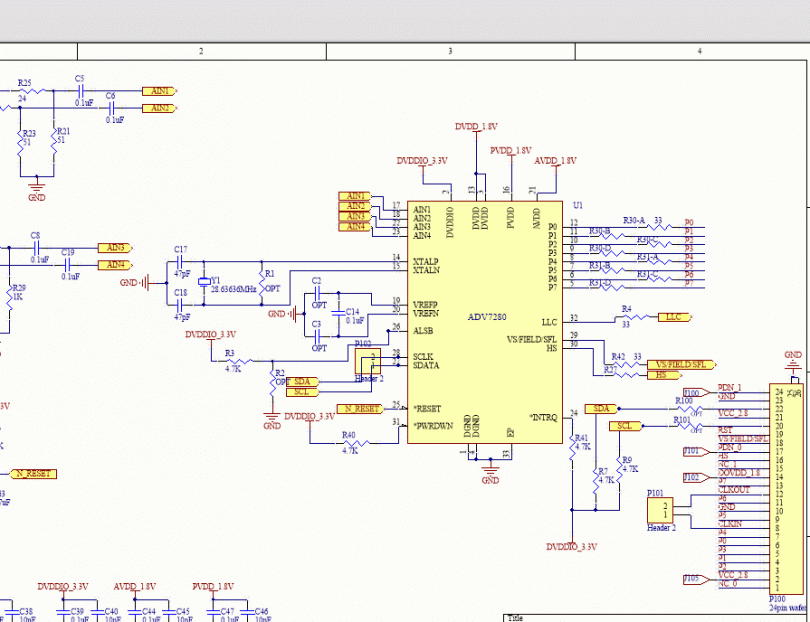This screenshot has height=622, width=810.
Task: Select the R30-A resistor label
Action: 634,220
